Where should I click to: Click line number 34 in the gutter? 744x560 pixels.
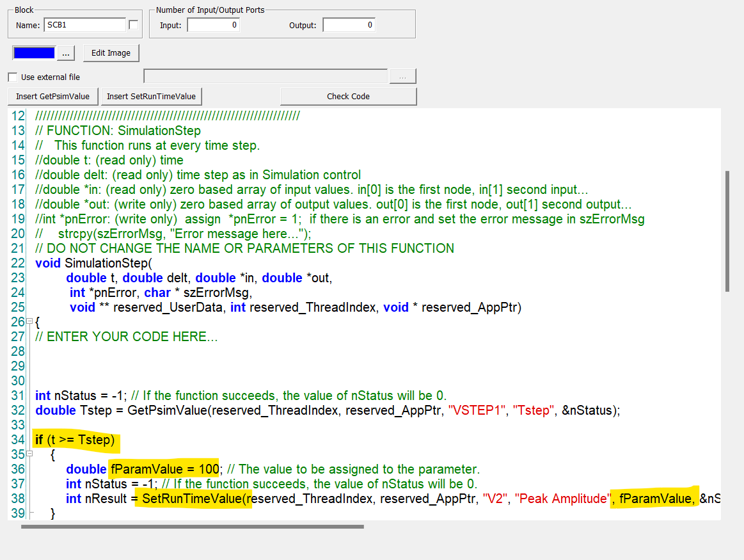point(17,440)
